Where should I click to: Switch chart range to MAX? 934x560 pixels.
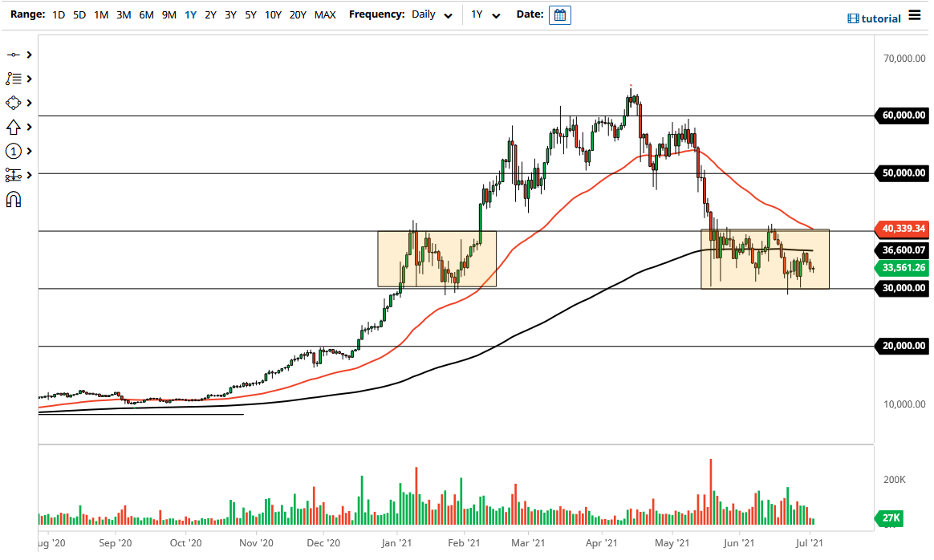tap(325, 14)
